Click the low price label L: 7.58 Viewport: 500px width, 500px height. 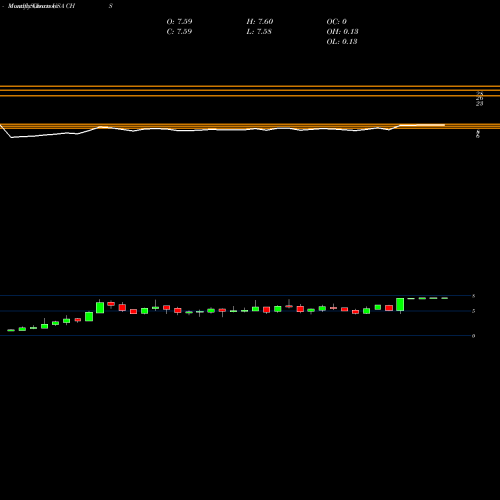click(x=259, y=32)
